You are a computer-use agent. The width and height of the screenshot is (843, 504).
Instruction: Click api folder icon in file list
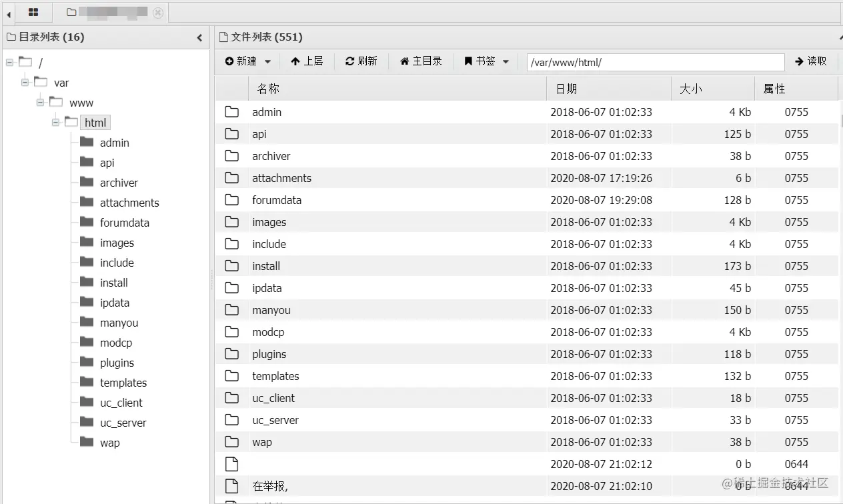(231, 134)
